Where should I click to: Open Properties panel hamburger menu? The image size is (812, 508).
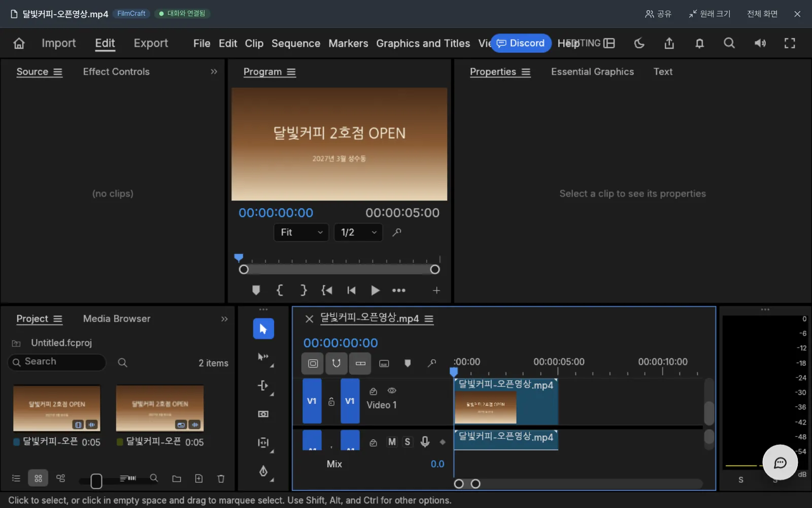coord(526,72)
